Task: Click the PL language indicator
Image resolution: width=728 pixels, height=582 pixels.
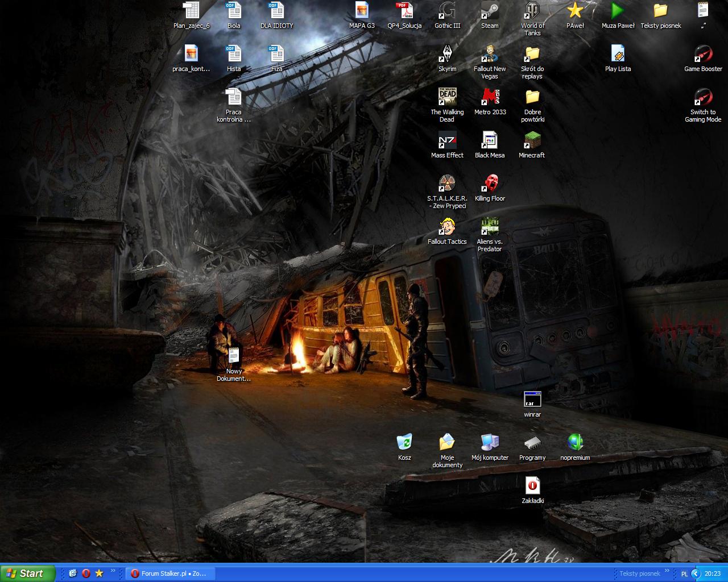Action: (x=684, y=574)
